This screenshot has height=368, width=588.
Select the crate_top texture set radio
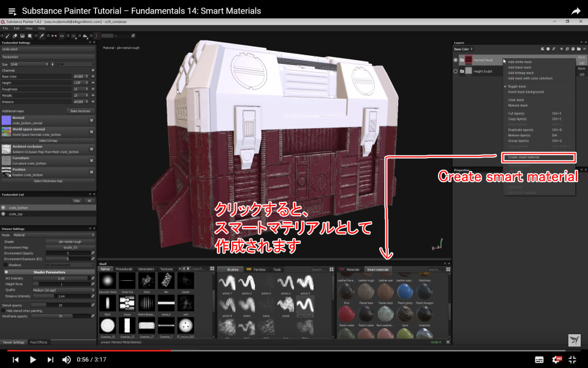tap(4, 214)
